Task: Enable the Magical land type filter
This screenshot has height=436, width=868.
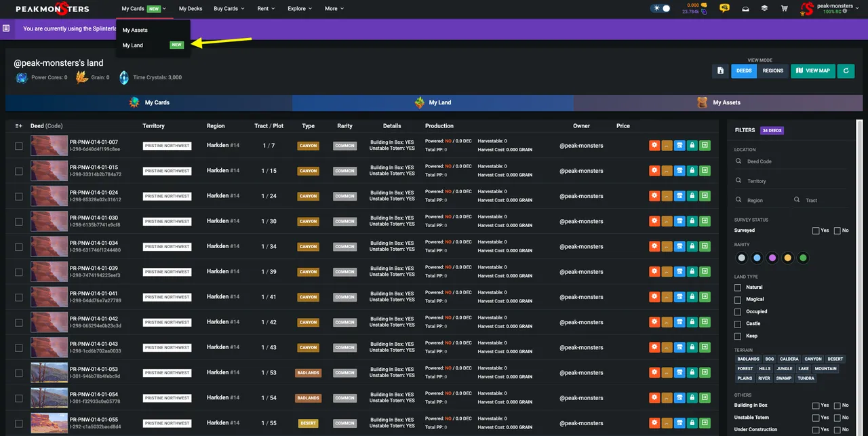Action: [738, 300]
